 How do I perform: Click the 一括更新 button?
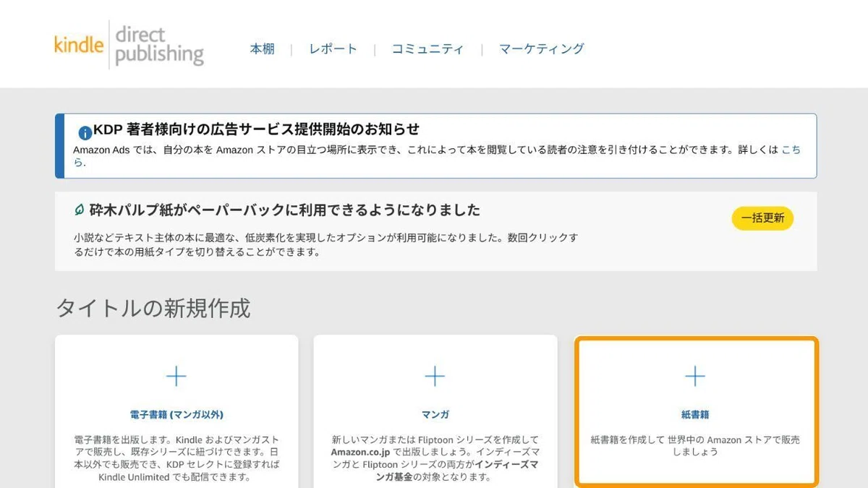point(762,218)
